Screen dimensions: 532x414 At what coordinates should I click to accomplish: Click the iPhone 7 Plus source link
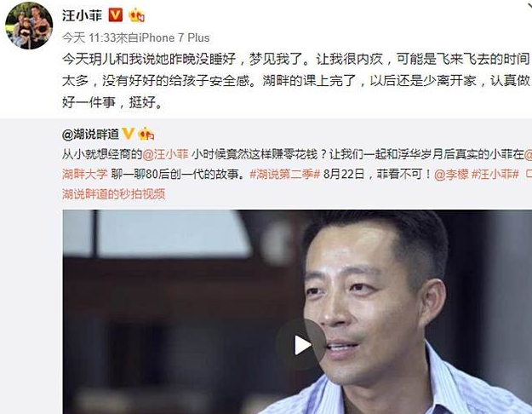coord(174,37)
